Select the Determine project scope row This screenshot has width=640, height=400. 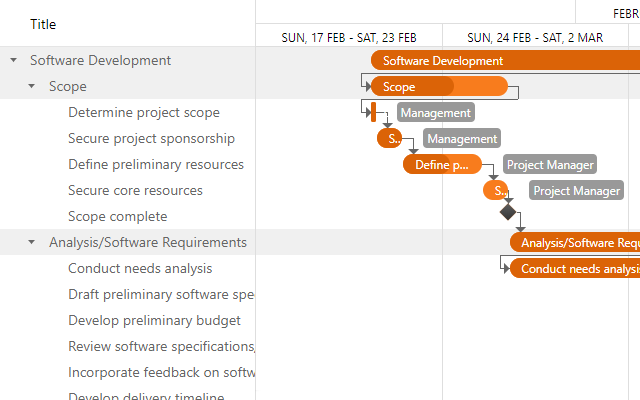(x=144, y=112)
